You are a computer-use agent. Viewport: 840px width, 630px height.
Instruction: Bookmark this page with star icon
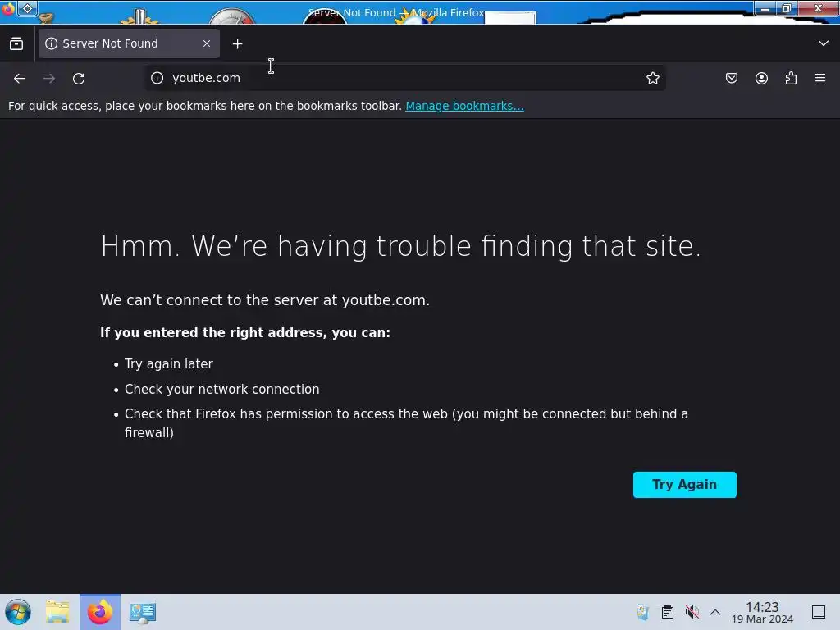tap(652, 78)
